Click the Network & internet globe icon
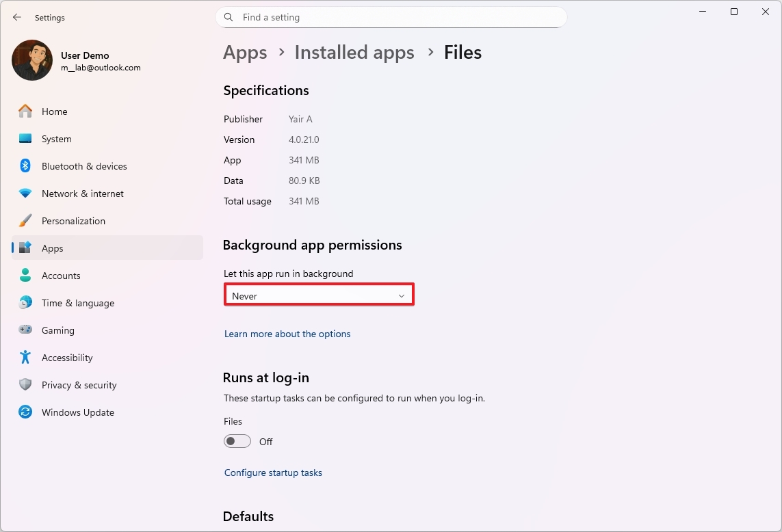Image resolution: width=782 pixels, height=532 pixels. coord(25,193)
